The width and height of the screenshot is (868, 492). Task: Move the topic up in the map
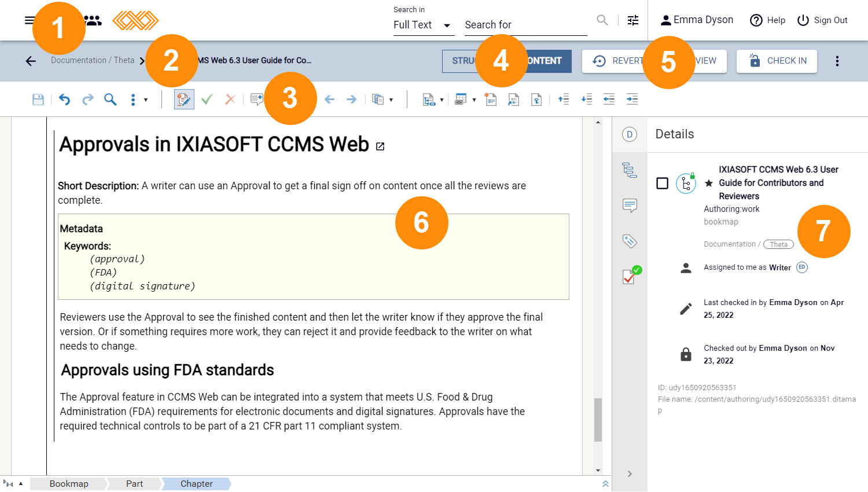pos(563,100)
